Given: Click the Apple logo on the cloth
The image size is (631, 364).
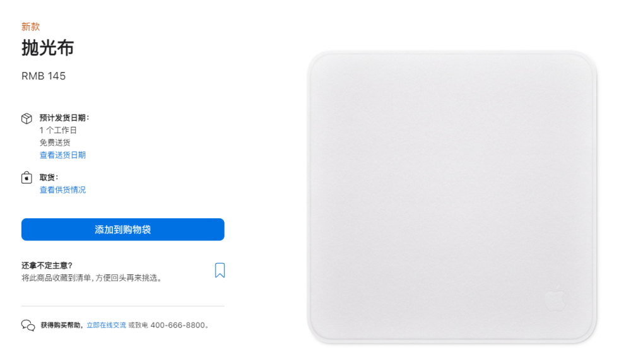Looking at the screenshot, I should pos(555,298).
